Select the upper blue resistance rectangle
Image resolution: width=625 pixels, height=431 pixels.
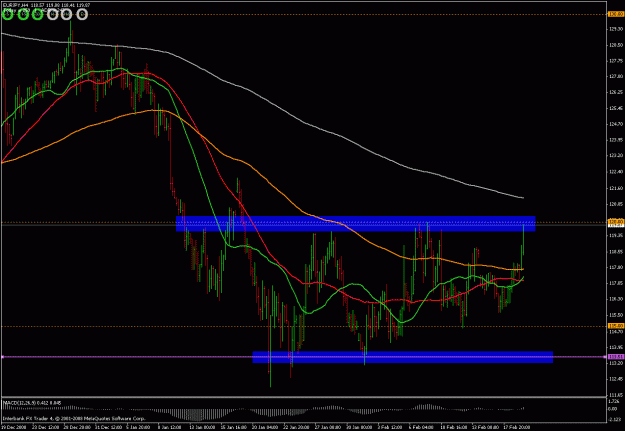tap(356, 224)
